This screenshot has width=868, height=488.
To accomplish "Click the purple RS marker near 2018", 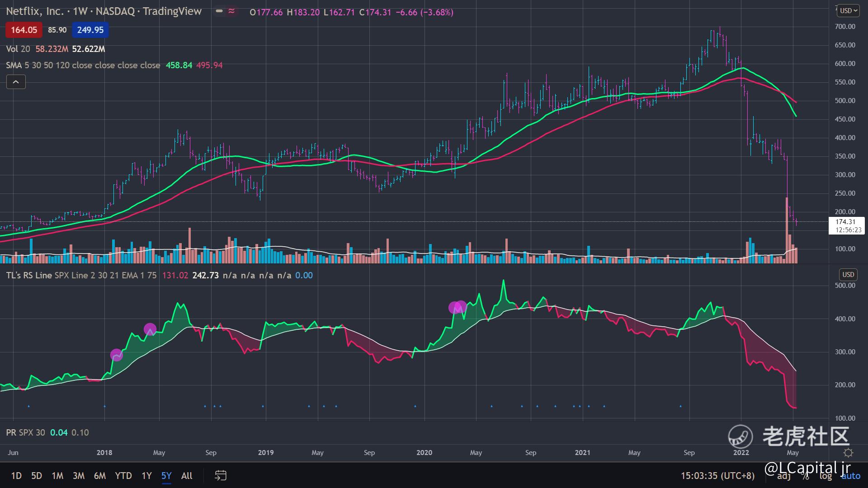I will pyautogui.click(x=116, y=355).
